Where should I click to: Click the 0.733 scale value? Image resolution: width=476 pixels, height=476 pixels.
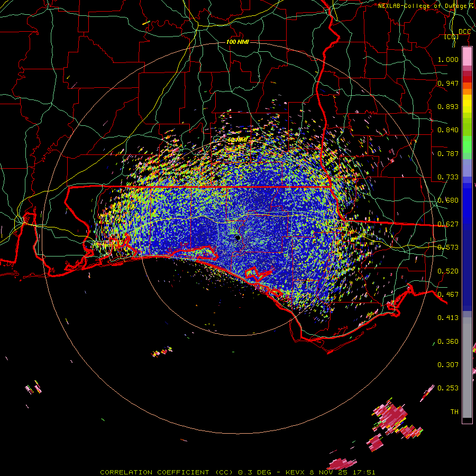(x=448, y=177)
